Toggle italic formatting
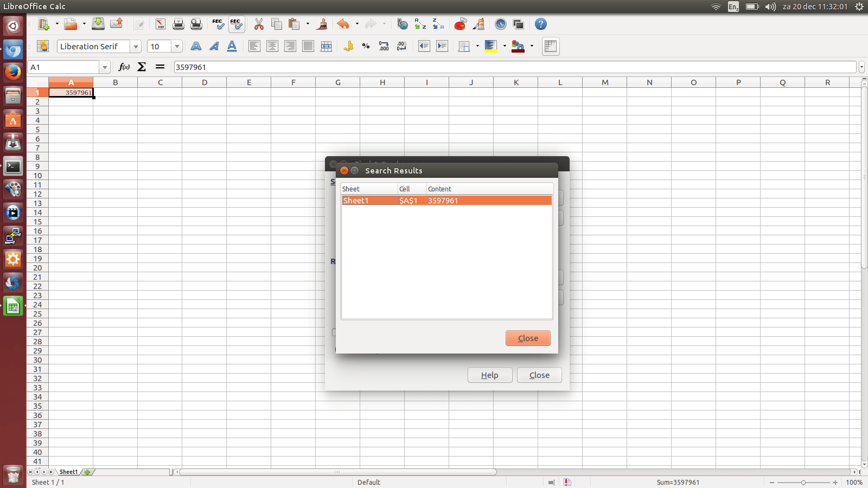This screenshot has height=488, width=868. click(x=214, y=47)
